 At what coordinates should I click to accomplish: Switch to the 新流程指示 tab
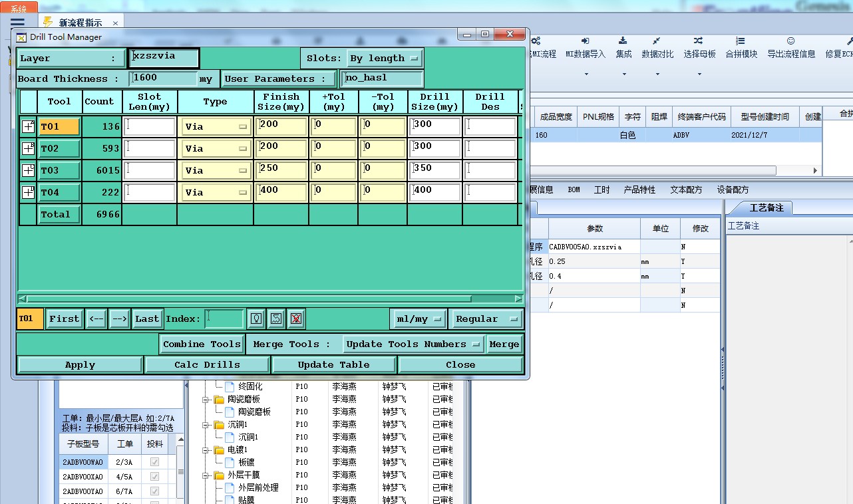[80, 23]
